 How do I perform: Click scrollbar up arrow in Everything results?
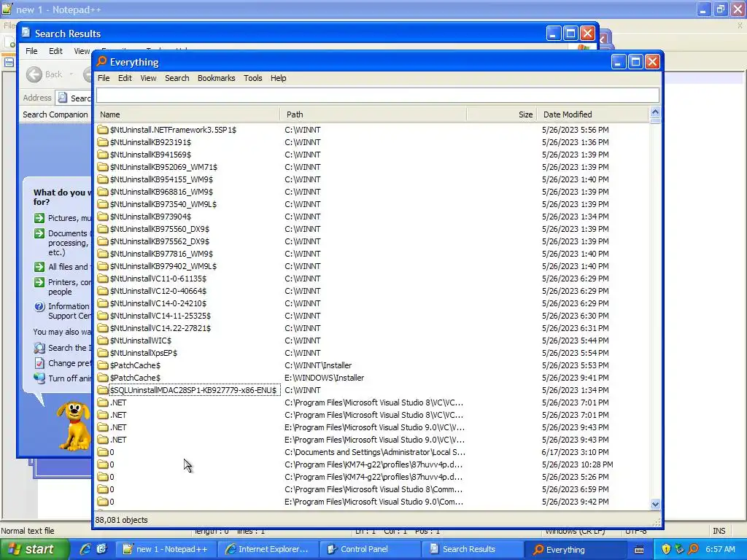coord(655,112)
